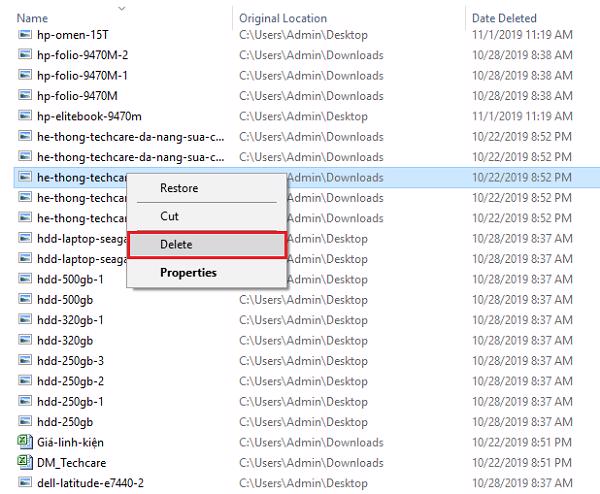Select the file name hdd-500gb-1
This screenshot has width=600, height=494.
pyautogui.click(x=70, y=279)
